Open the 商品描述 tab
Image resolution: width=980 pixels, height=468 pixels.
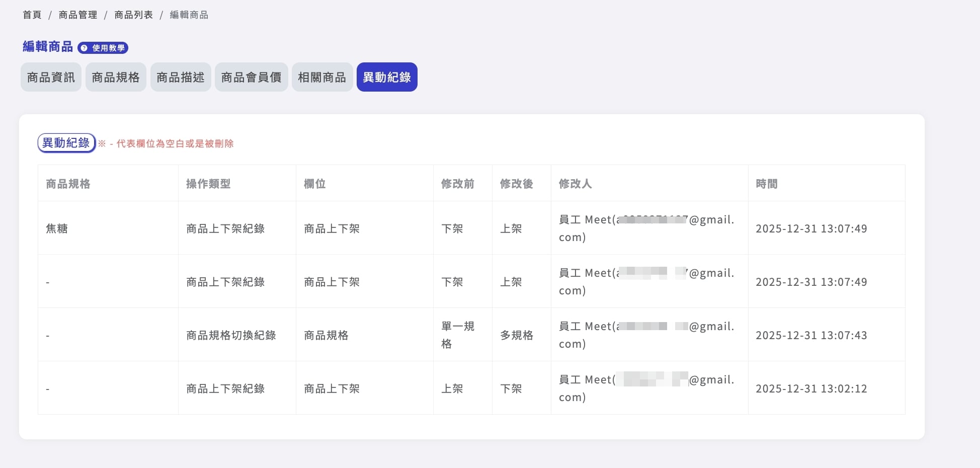[x=181, y=77]
